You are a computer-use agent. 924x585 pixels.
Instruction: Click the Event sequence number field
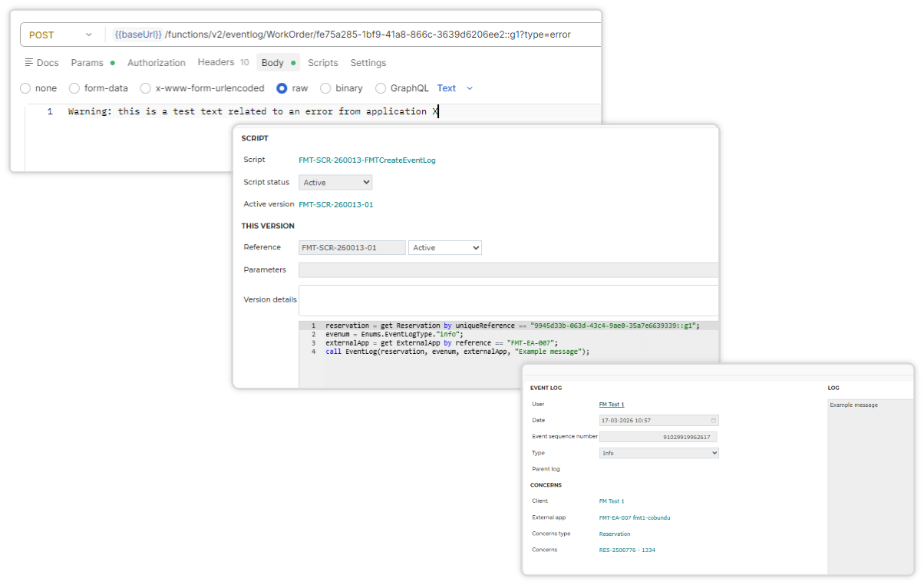click(x=658, y=437)
